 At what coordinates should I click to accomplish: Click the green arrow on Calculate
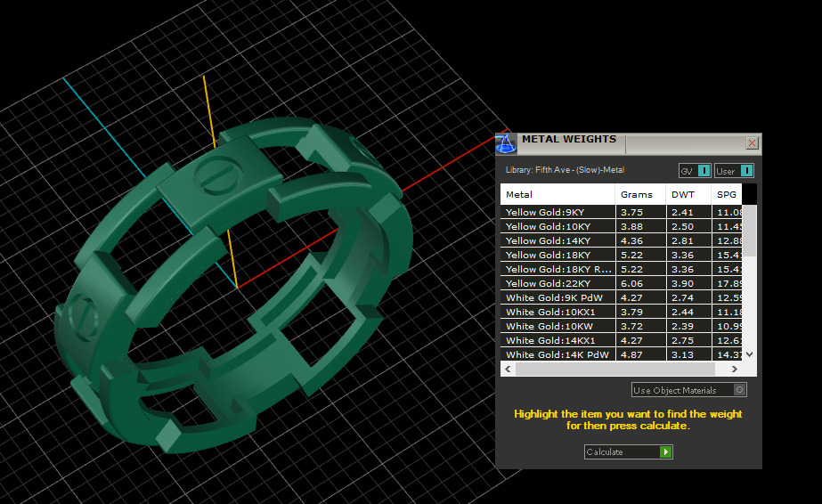point(666,451)
